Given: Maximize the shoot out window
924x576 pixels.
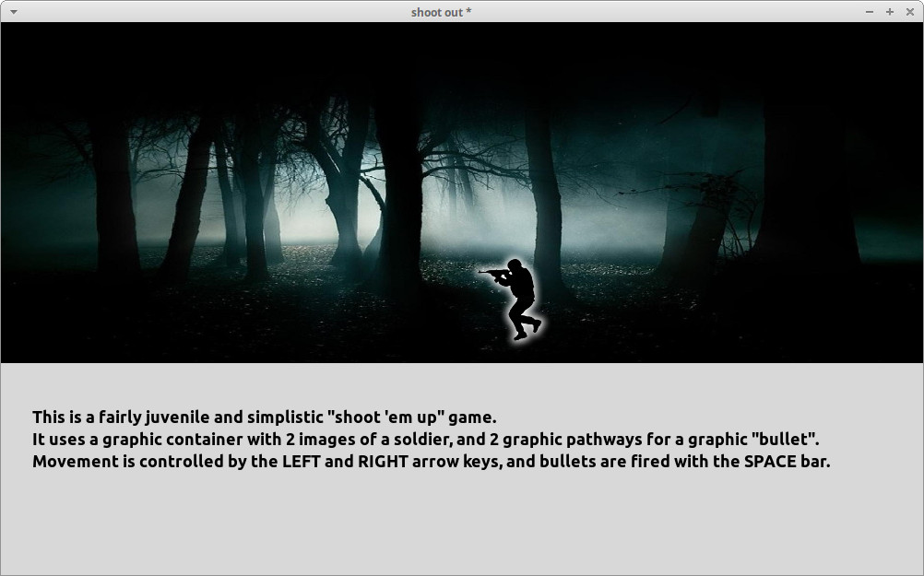Looking at the screenshot, I should [x=890, y=12].
